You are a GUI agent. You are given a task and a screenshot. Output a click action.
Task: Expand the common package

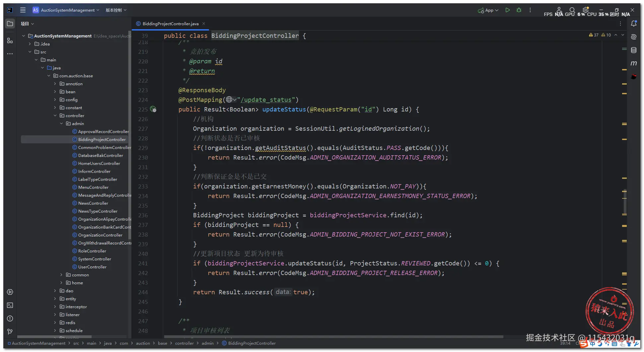tap(61, 275)
